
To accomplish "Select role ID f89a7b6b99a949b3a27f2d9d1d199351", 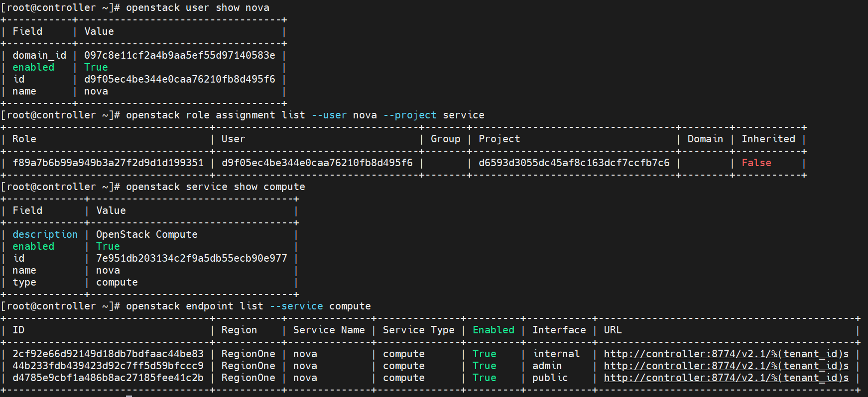I will pos(108,163).
